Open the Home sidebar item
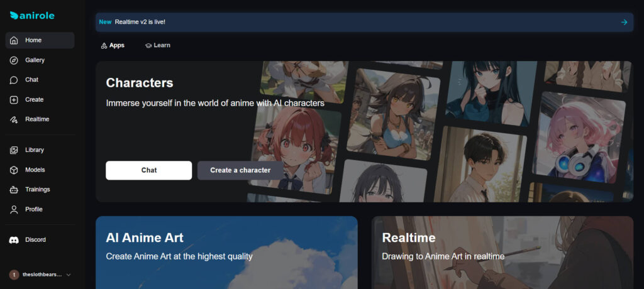The image size is (644, 289). (x=40, y=40)
